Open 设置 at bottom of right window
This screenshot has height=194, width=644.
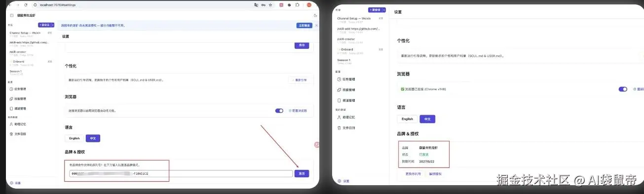(x=343, y=181)
